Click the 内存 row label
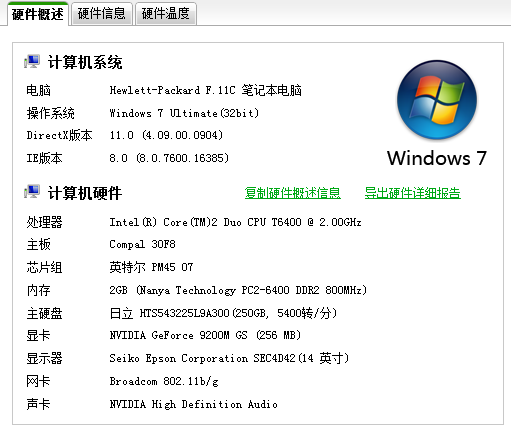This screenshot has width=511, height=435. (39, 290)
